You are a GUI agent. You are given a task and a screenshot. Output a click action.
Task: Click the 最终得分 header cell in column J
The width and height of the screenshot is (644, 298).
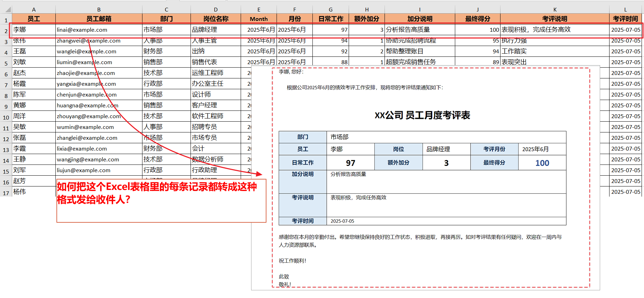point(478,19)
